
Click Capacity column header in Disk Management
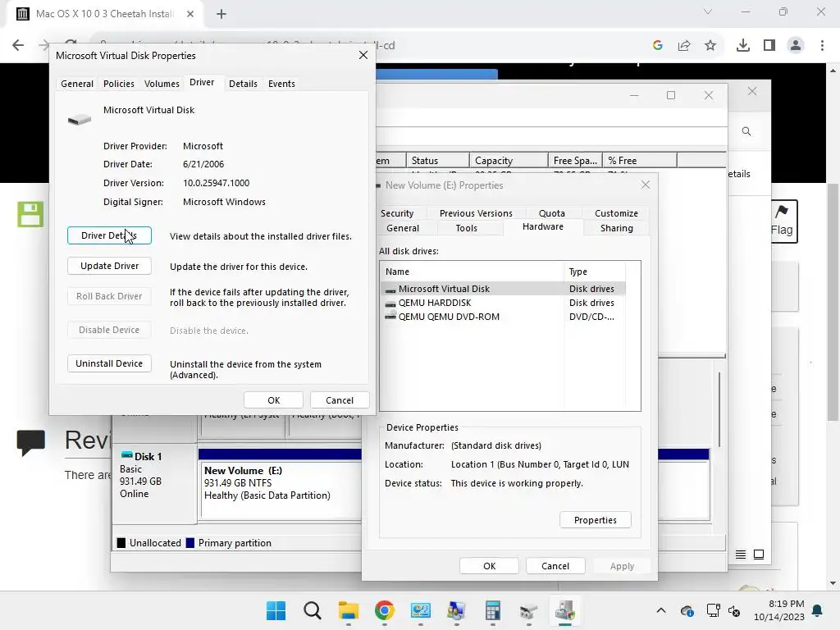tap(509, 160)
